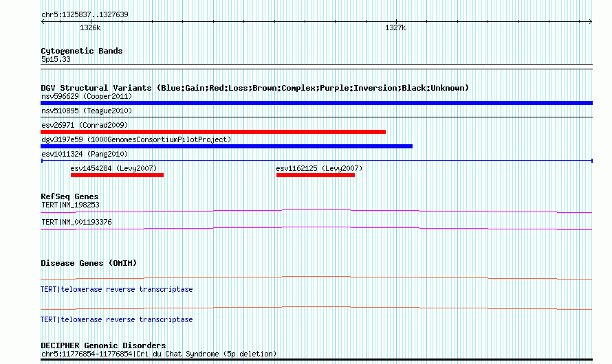
Task: Click the dgv3197e59 variant label
Action: pyautogui.click(x=136, y=139)
